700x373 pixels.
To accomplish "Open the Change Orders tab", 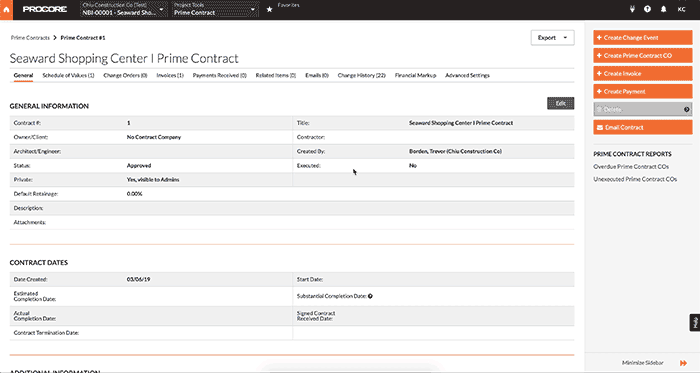I will point(125,75).
